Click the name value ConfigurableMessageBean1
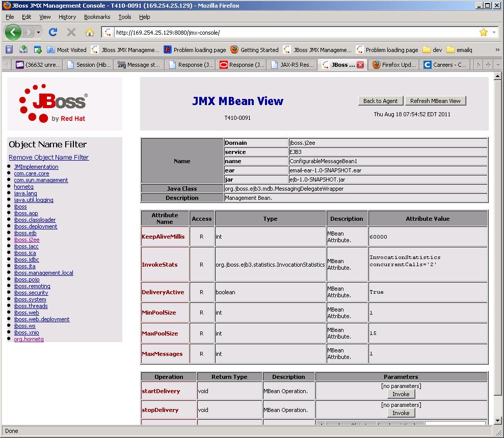Screen dimensions: 504x438 (x=324, y=161)
